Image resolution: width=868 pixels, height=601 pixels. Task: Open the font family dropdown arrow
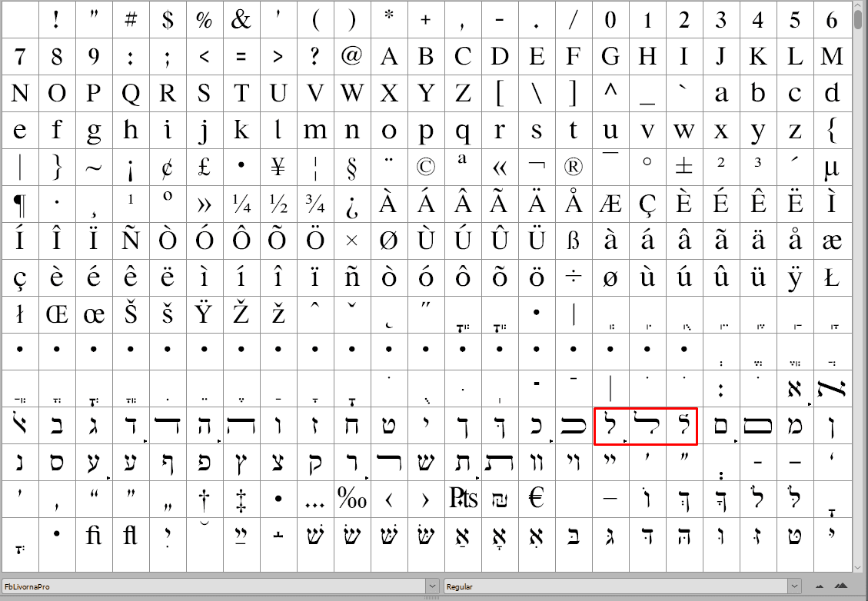pyautogui.click(x=432, y=586)
